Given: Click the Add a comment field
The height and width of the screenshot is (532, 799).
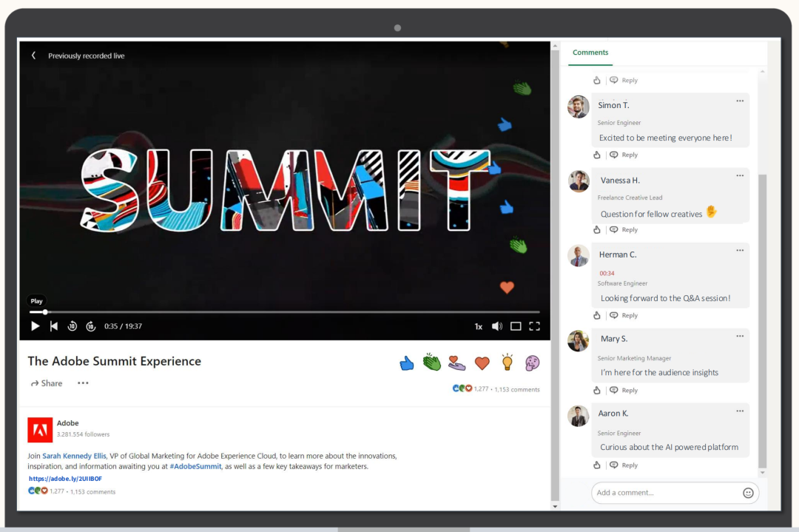Looking at the screenshot, I should [675, 493].
